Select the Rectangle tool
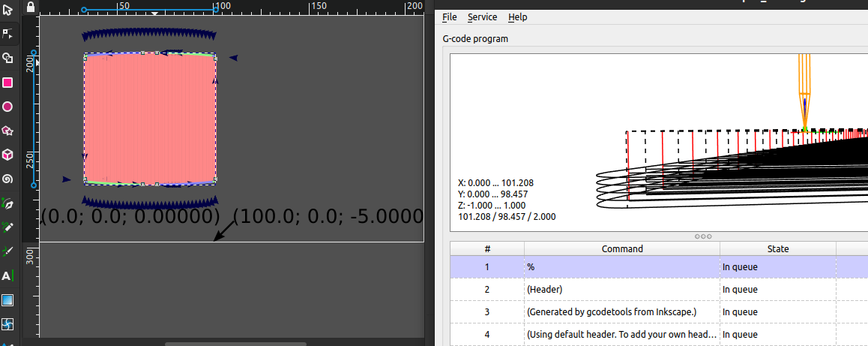Viewport: 868px width, 346px height. 7,83
